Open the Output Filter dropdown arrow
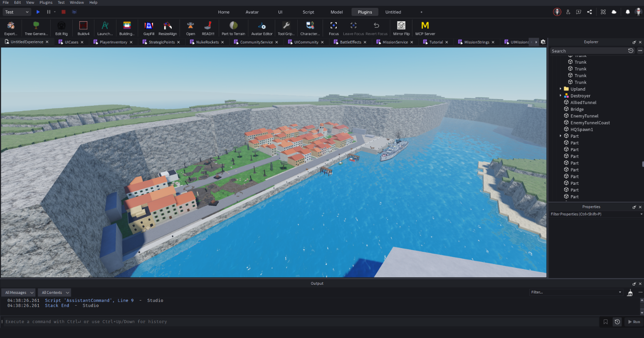Screen dimensions: 644x338 [620, 292]
